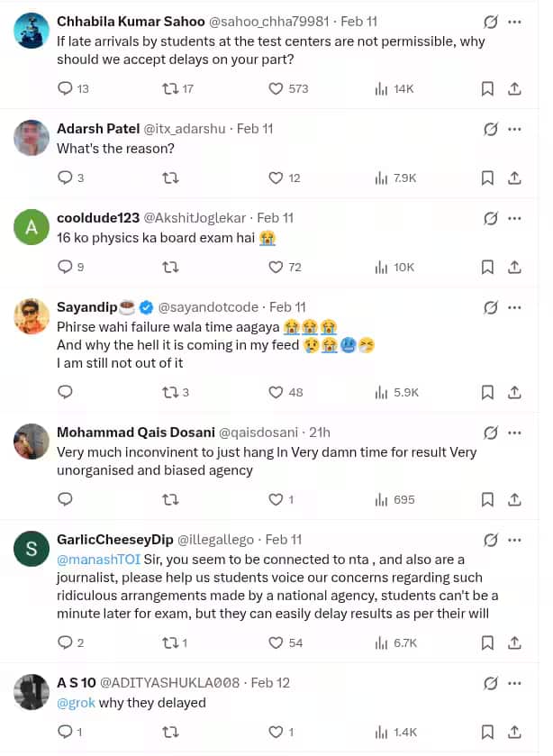Open Grok action on Adarsh Patel's tweet
The width and height of the screenshot is (553, 756).
tap(491, 129)
